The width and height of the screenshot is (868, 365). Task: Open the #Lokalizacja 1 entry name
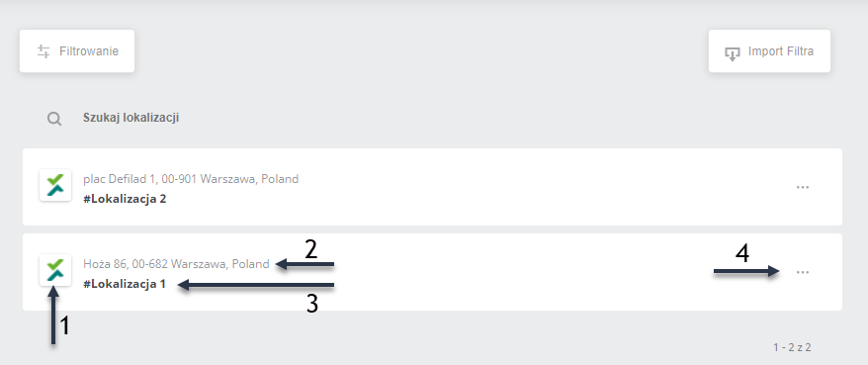tap(125, 284)
